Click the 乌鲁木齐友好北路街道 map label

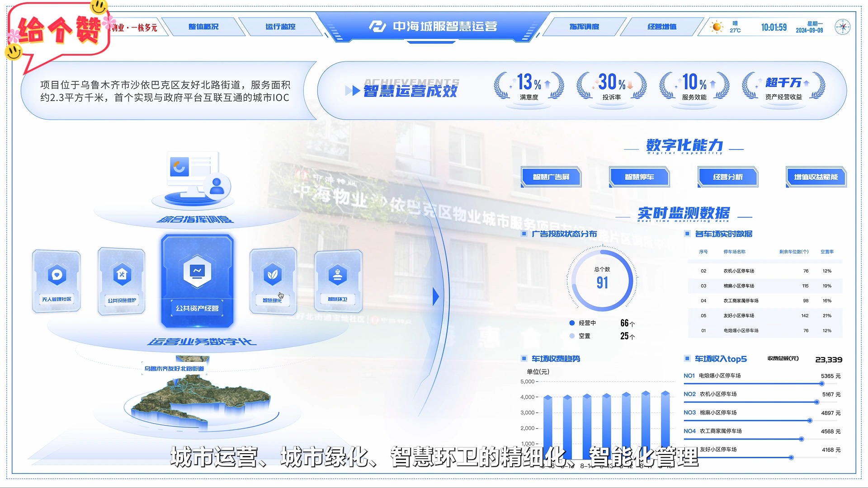point(174,369)
